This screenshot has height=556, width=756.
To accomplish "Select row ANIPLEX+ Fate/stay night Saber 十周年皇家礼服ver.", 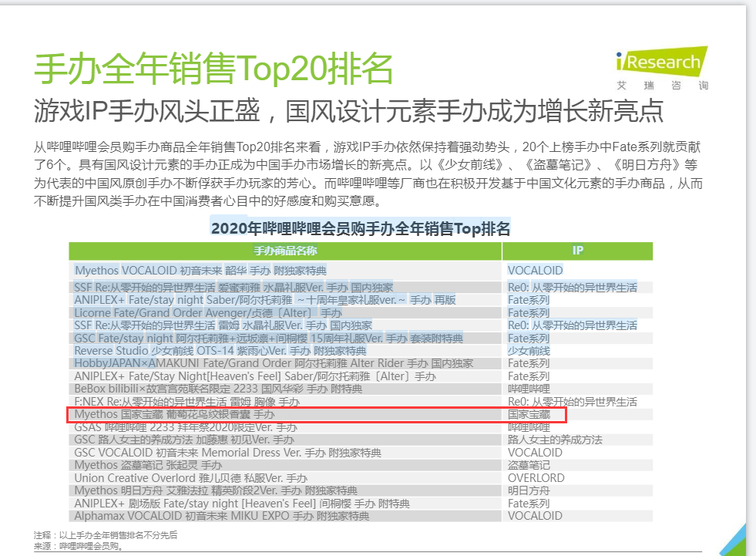I will 361,300.
